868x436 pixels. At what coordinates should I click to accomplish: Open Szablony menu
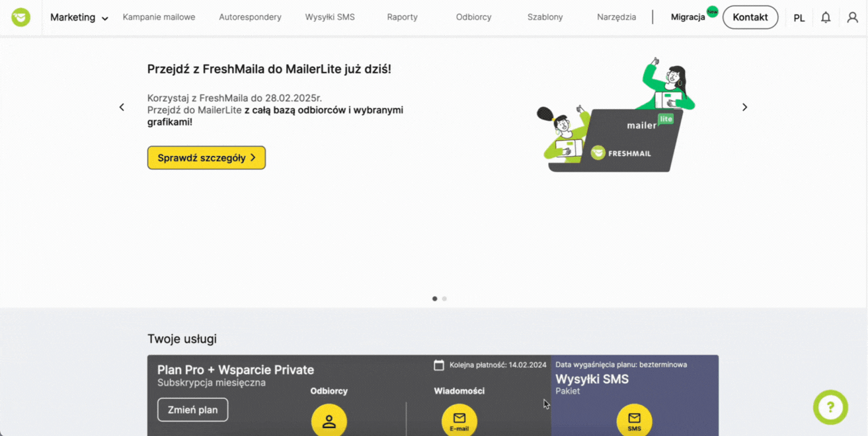coord(545,17)
